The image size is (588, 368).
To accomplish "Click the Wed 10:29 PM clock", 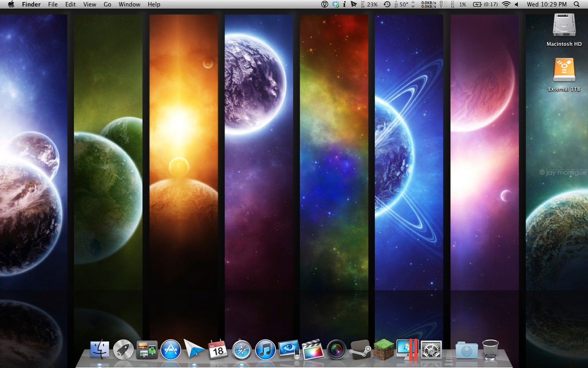I will [547, 4].
